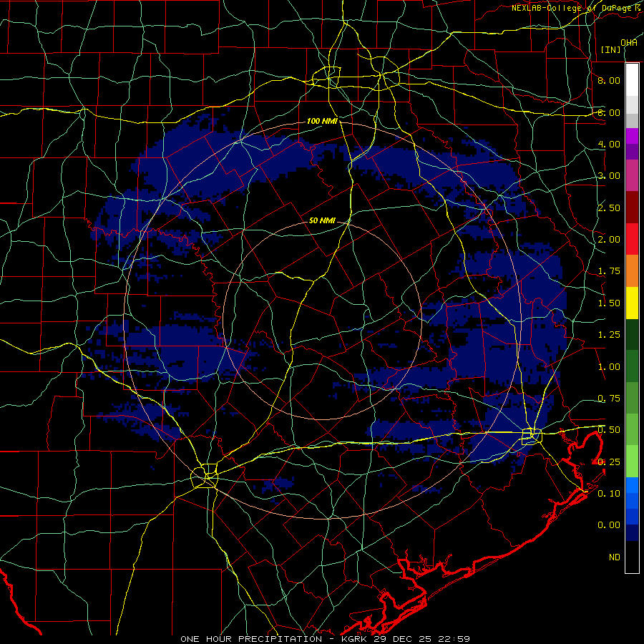
Task: Click the 4.00 legend value
Action: [x=609, y=144]
